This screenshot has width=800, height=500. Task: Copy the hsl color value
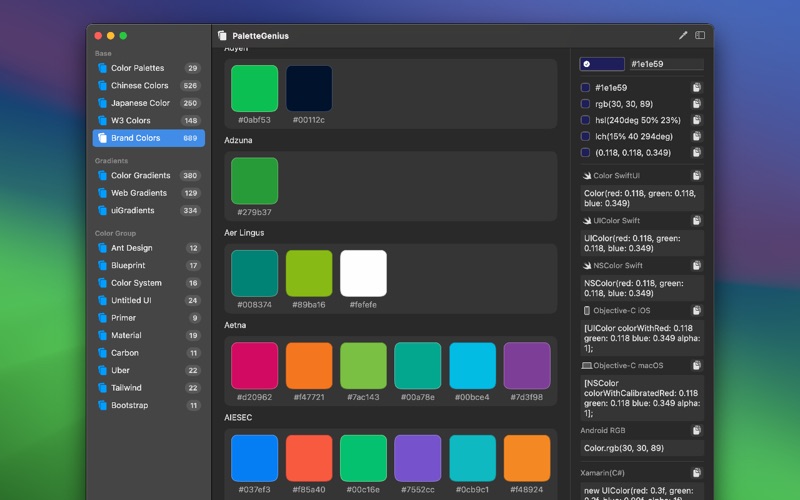pyautogui.click(x=696, y=120)
